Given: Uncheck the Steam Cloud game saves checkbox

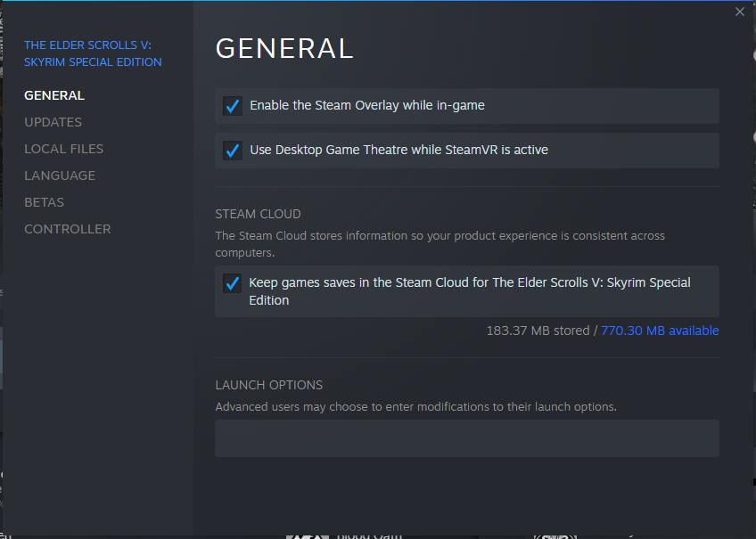Looking at the screenshot, I should click(x=233, y=283).
